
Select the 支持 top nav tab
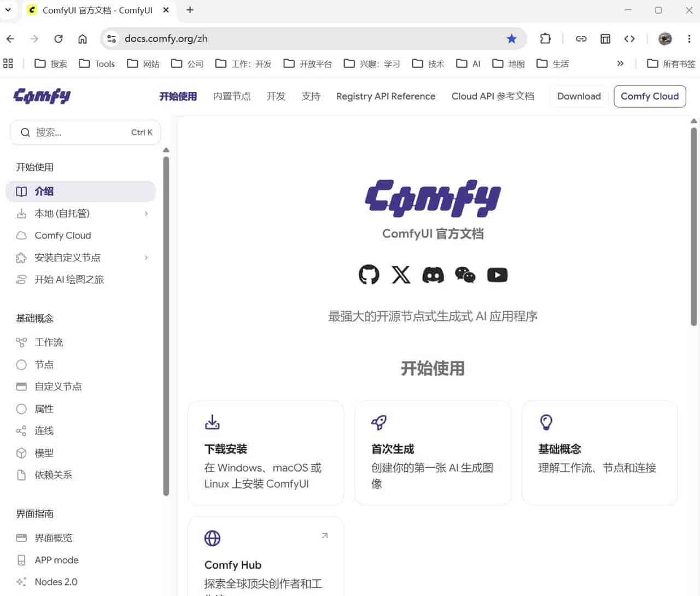tap(311, 96)
